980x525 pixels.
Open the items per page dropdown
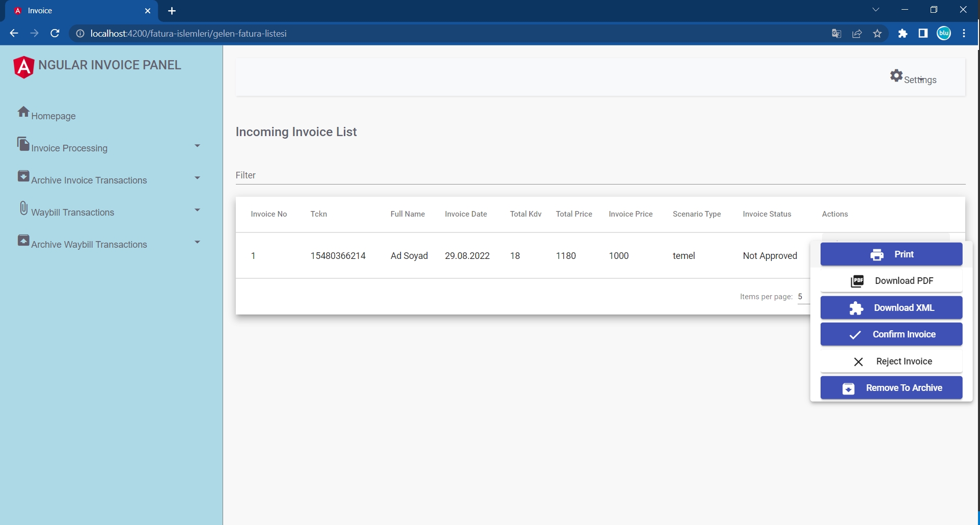(803, 297)
